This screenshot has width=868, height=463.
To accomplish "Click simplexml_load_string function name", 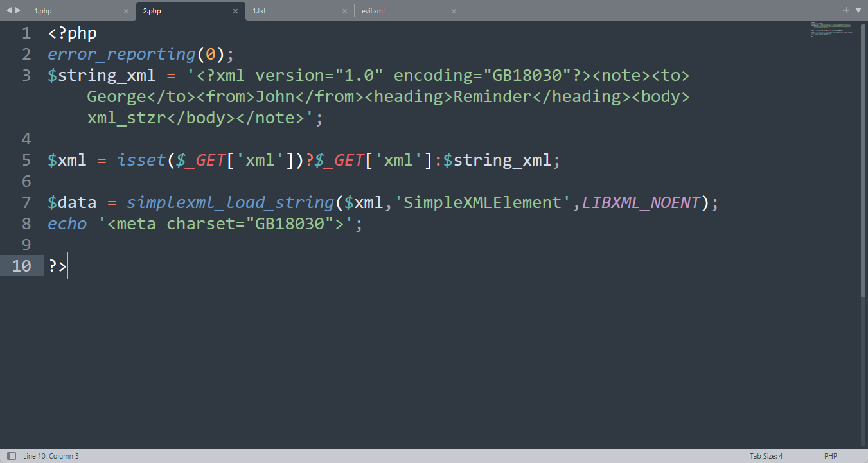I will pos(231,203).
